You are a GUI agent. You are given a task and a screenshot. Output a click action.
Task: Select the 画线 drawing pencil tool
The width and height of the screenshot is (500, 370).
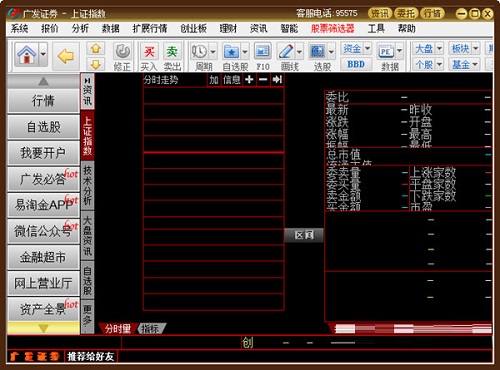[286, 52]
